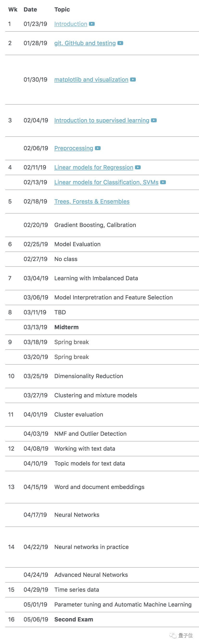199x644 pixels.
Task: Click Trees, Forests & Ensembles link
Action: pyautogui.click(x=92, y=202)
